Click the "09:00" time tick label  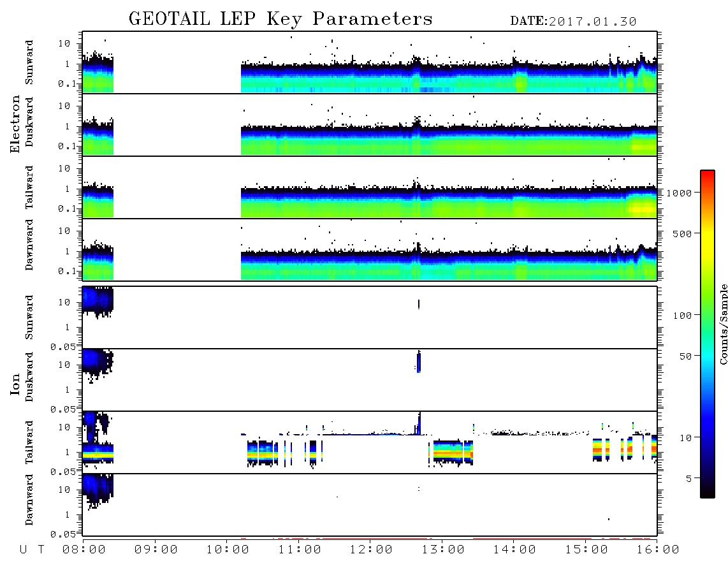click(156, 550)
